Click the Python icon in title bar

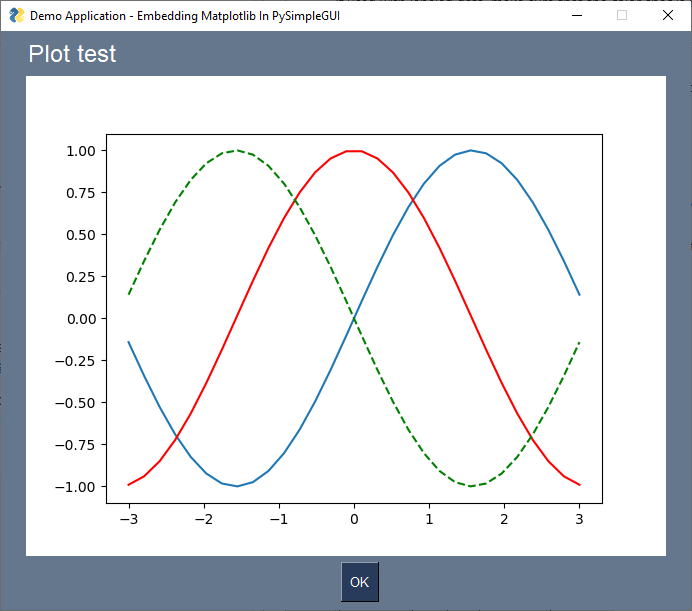coord(17,15)
